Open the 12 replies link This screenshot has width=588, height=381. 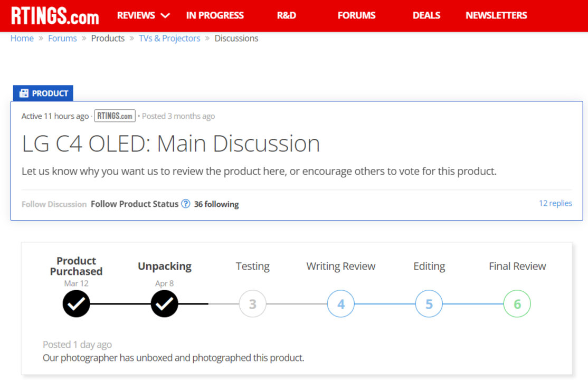[x=555, y=203]
